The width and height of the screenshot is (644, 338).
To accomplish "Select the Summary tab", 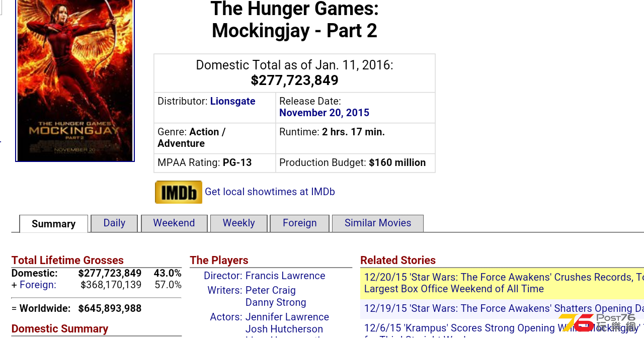I will pyautogui.click(x=54, y=224).
